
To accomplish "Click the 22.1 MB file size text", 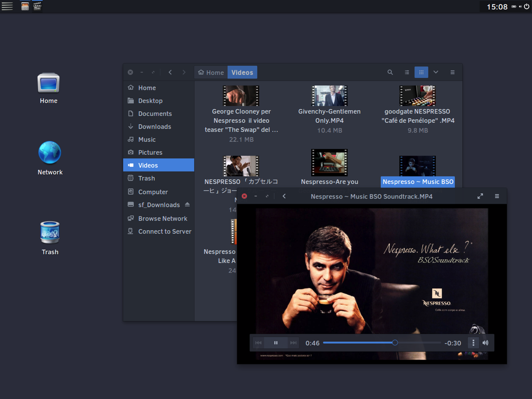I will (x=241, y=139).
